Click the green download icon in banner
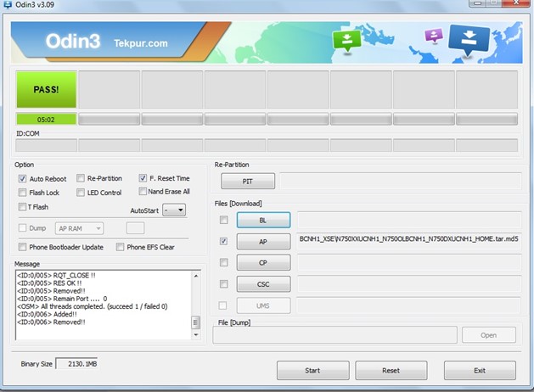Image resolution: width=534 pixels, height=392 pixels. [x=346, y=40]
